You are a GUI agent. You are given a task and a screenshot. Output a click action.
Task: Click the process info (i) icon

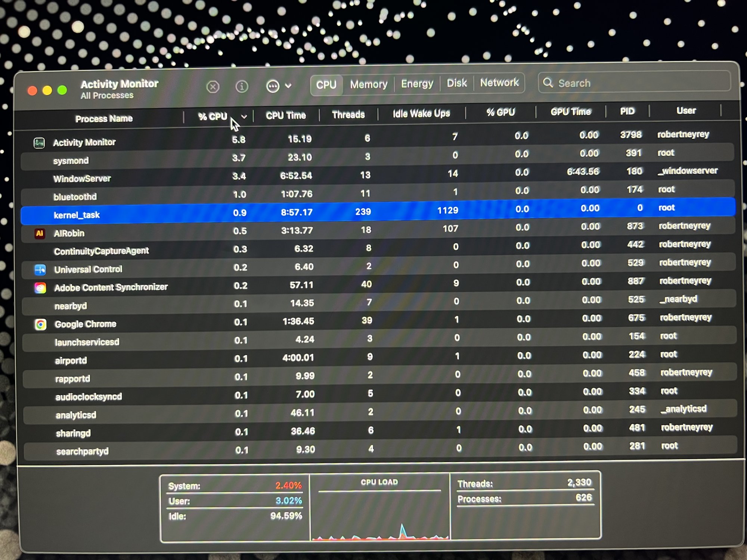pyautogui.click(x=242, y=87)
